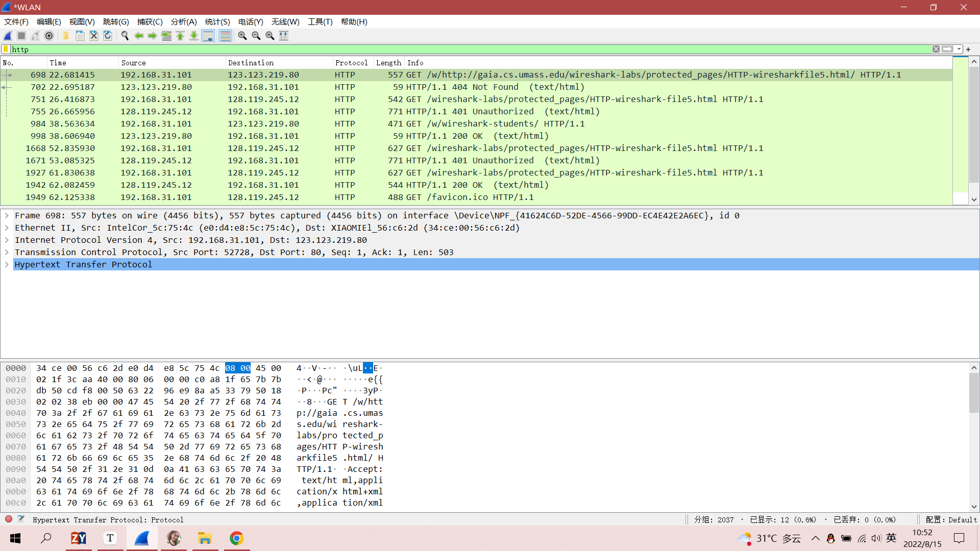Open recent display filters dropdown
980x551 pixels.
pos(959,49)
